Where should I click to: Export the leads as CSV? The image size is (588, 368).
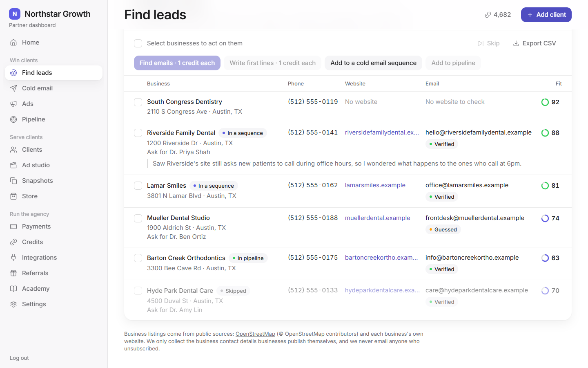click(x=535, y=43)
